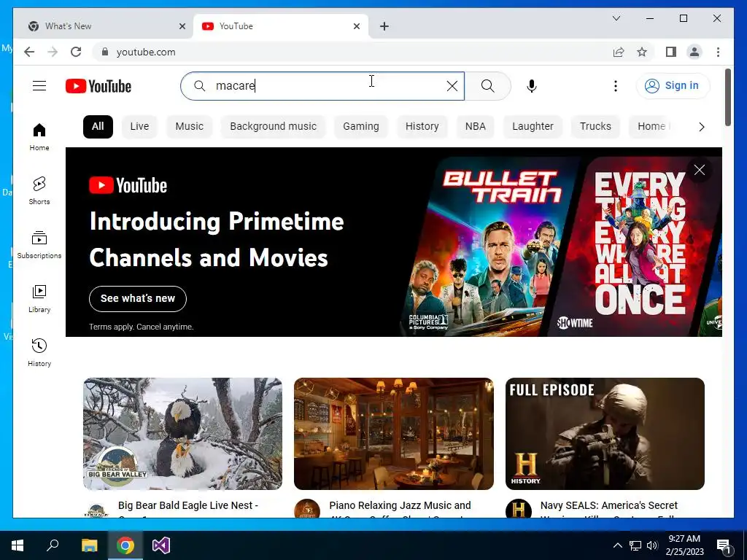Open the Bullet Train movie poster
Image resolution: width=747 pixels, height=560 pixels.
[492, 246]
